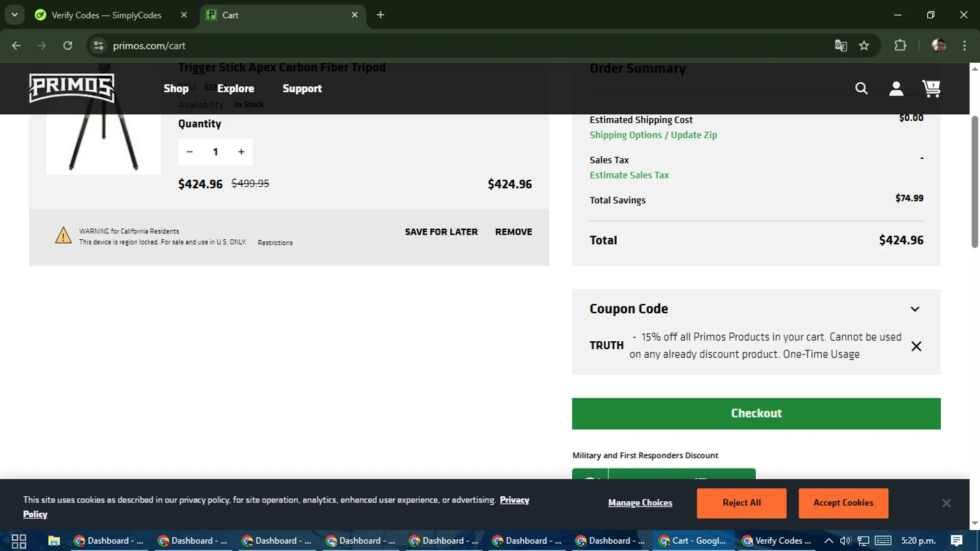Click the California warning triangle icon
The image size is (980, 551).
click(x=63, y=235)
